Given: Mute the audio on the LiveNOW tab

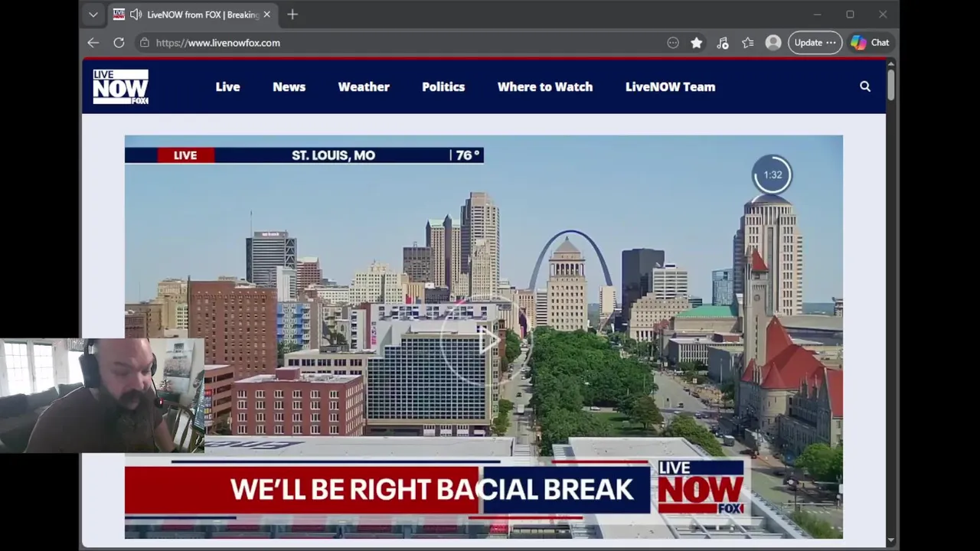Looking at the screenshot, I should pos(136,15).
